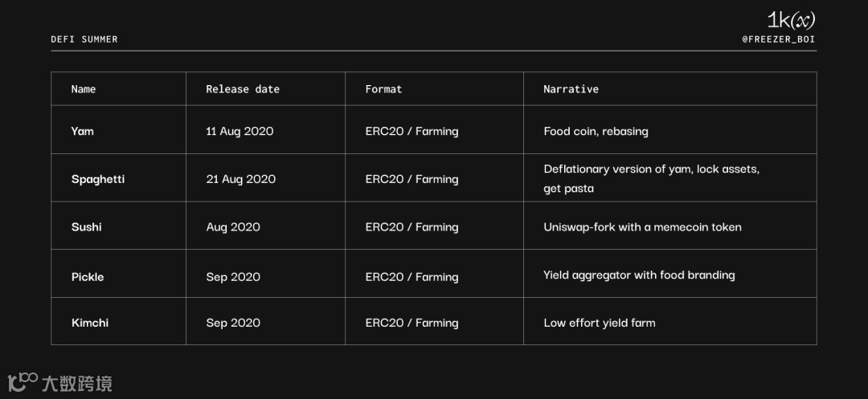Click the watermark logo at bottom left
The image size is (868, 399).
(x=22, y=382)
